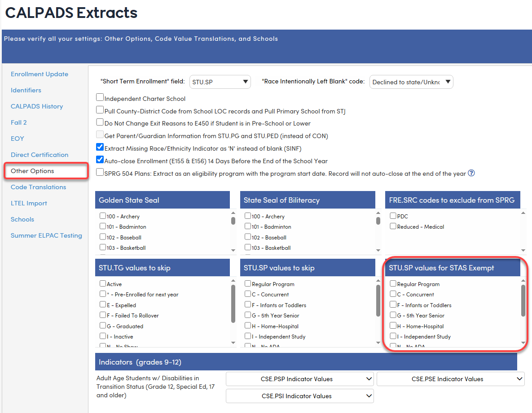Uncheck Auto-close Enrollment (E155 & E156) option

tap(100, 160)
